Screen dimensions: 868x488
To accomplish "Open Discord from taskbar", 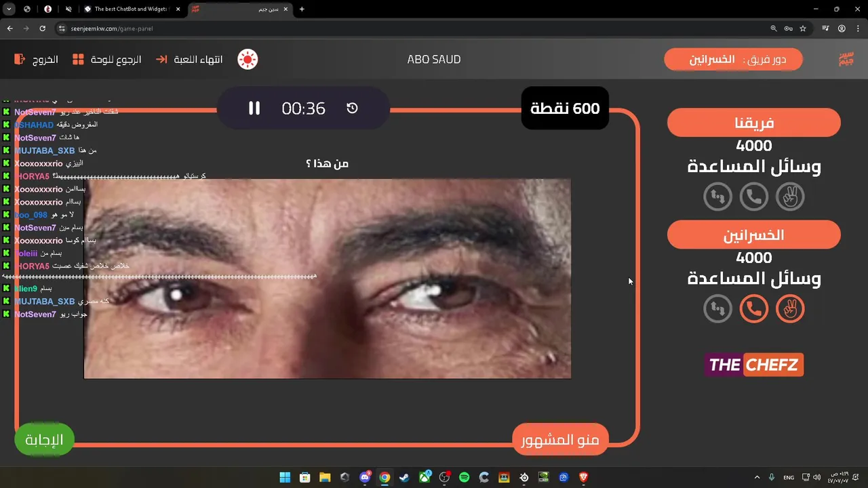I will click(365, 477).
